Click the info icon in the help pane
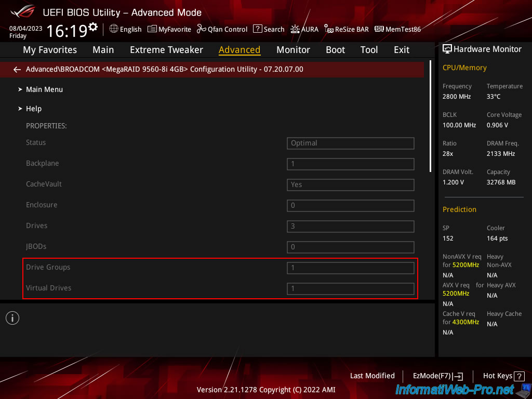 (x=12, y=318)
